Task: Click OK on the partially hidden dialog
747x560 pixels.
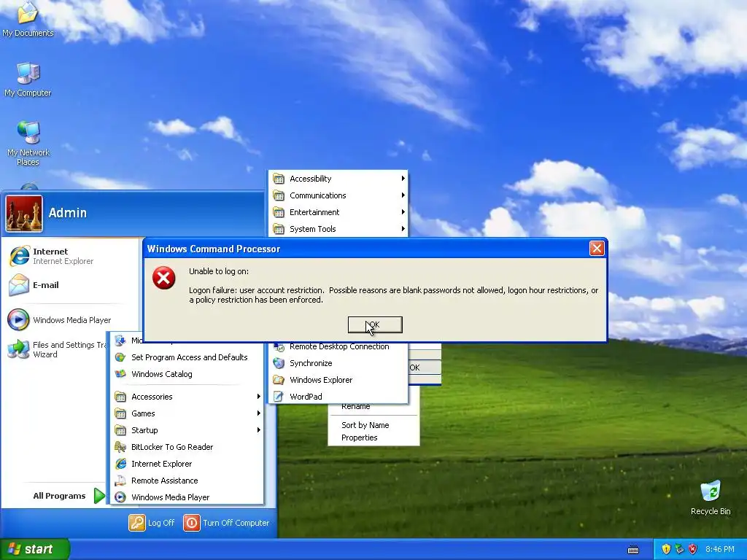Action: (424, 367)
